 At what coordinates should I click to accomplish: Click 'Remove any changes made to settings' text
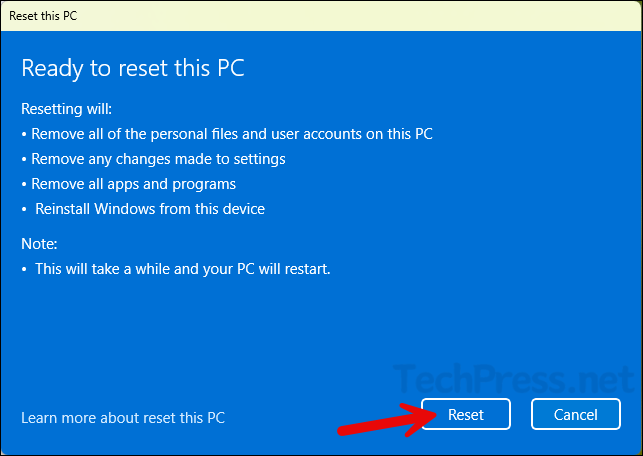158,158
